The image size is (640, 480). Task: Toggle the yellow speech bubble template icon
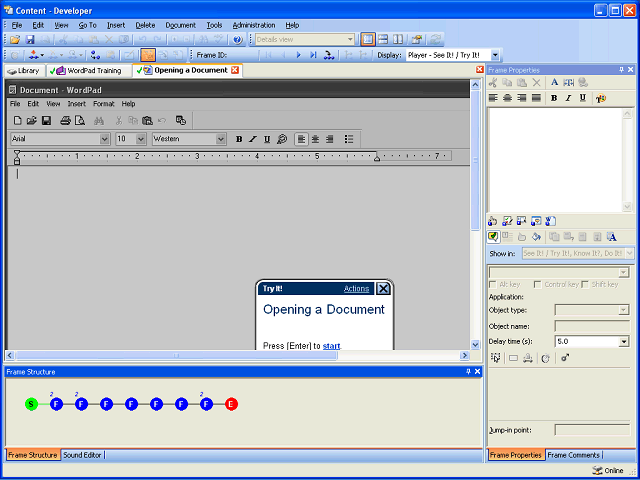pos(493,237)
